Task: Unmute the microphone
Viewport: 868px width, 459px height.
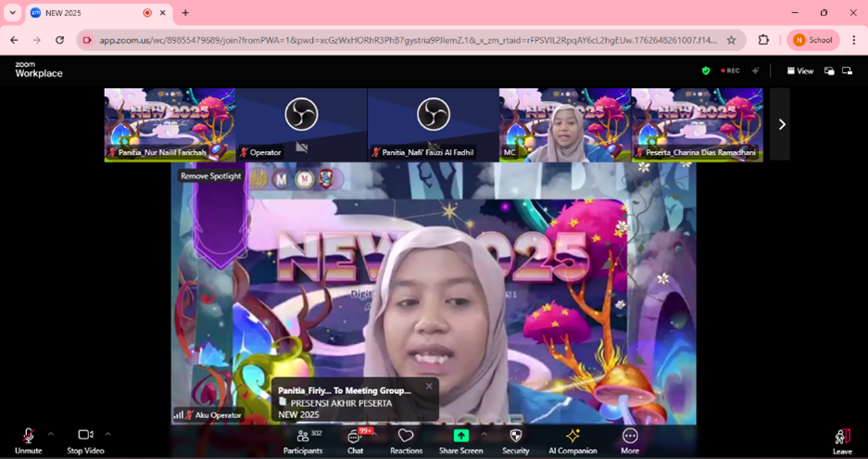Action: 28,440
